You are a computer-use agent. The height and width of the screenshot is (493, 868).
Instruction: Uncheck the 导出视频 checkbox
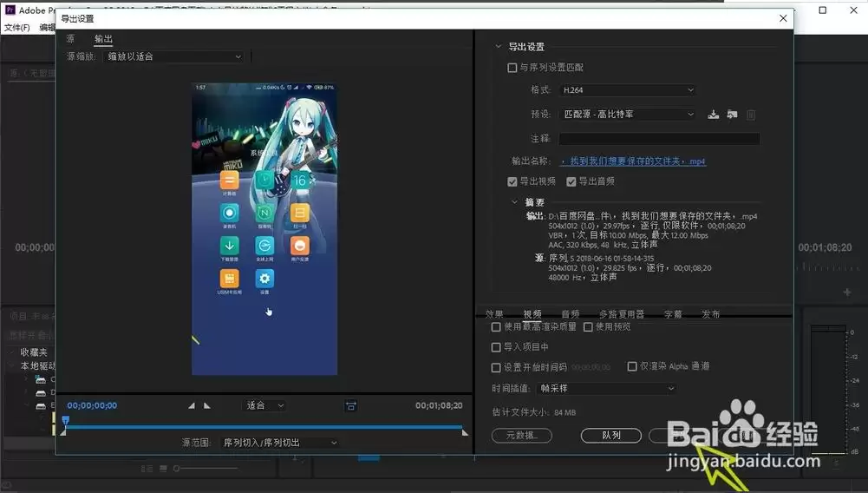[512, 181]
